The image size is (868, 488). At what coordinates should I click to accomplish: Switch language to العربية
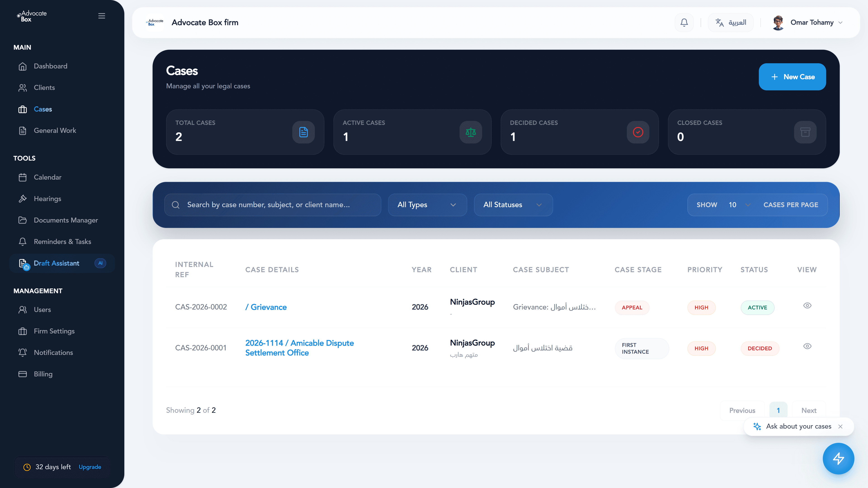click(731, 22)
